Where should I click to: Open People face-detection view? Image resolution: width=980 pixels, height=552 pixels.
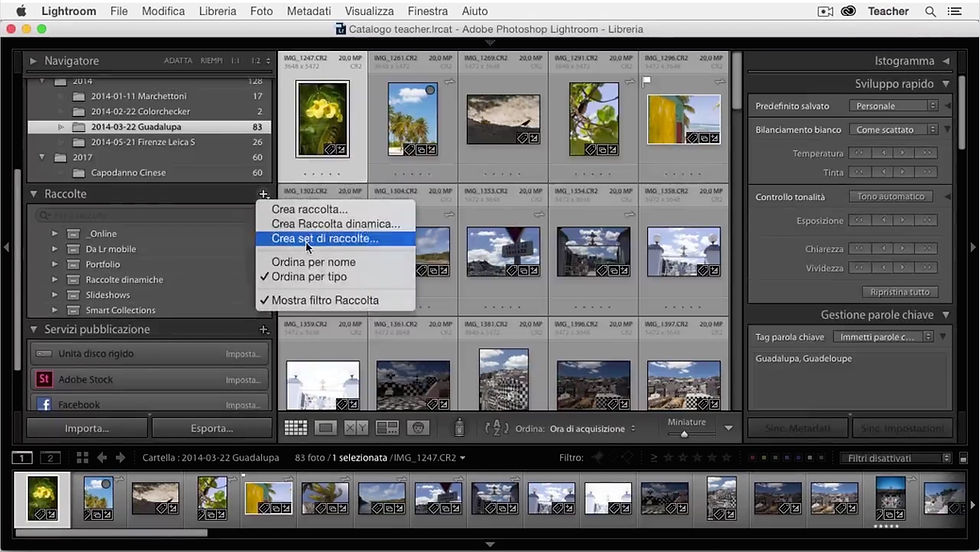pos(418,428)
